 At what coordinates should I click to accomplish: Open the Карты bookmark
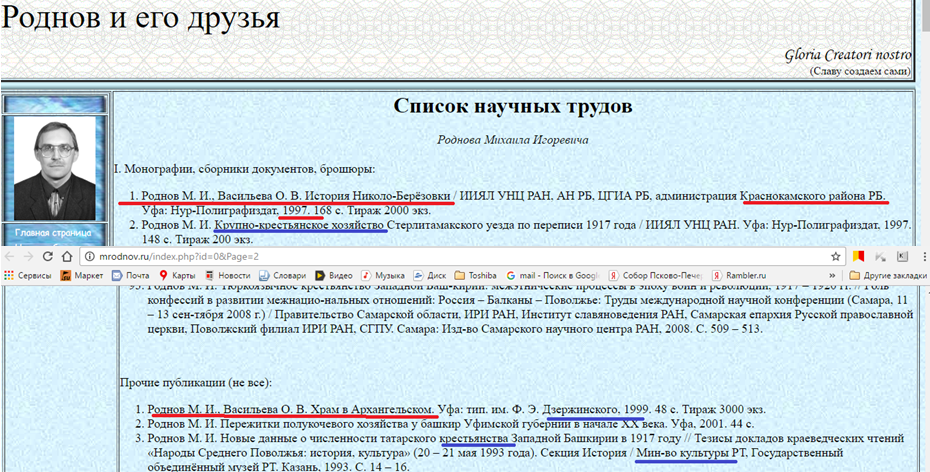pyautogui.click(x=177, y=276)
